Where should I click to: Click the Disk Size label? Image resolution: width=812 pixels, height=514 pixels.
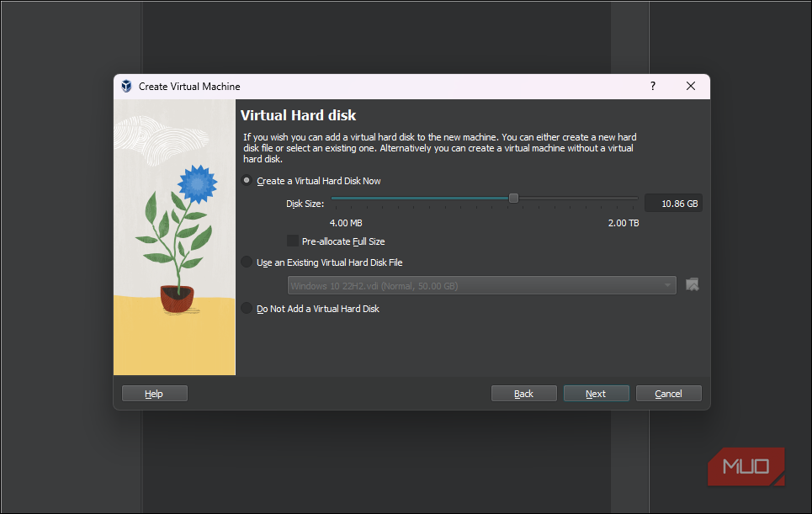click(305, 204)
